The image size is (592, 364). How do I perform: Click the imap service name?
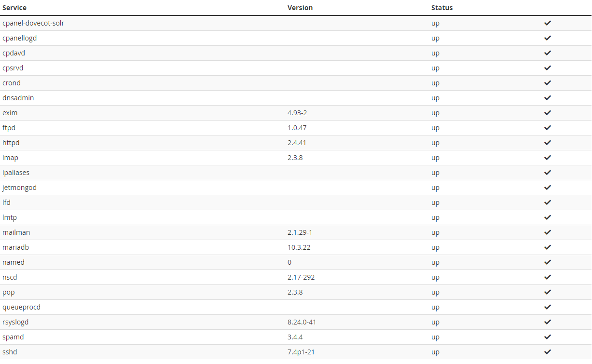[x=10, y=157]
